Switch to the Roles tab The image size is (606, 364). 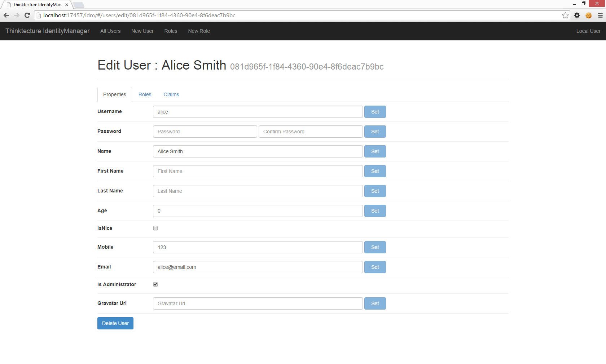point(145,94)
